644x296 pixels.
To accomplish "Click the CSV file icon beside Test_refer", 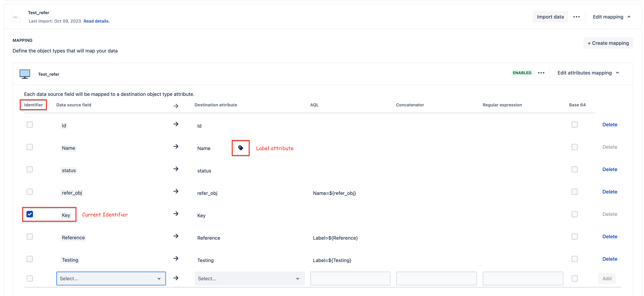I will [x=15, y=17].
